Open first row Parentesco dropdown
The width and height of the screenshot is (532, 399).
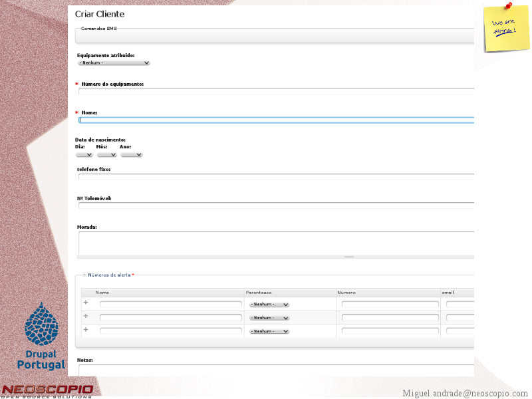[x=269, y=305]
